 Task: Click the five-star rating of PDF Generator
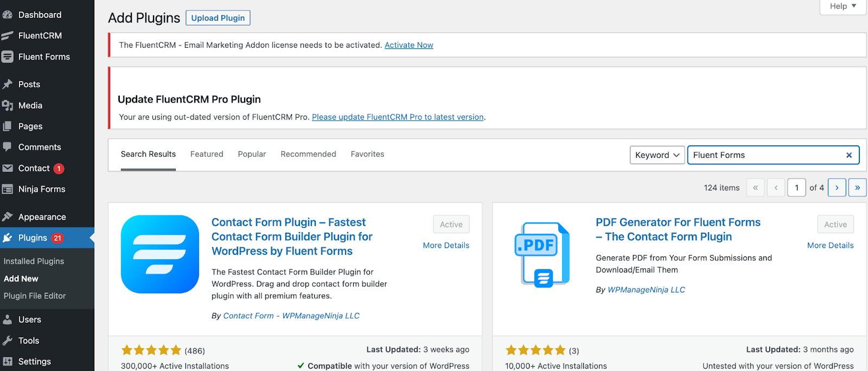point(535,350)
